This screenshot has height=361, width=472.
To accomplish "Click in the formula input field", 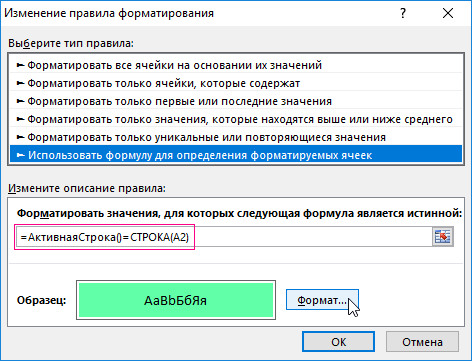I will pyautogui.click(x=224, y=237).
